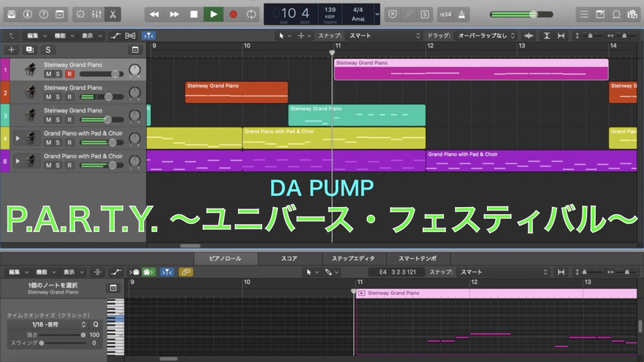Screen dimensions: 644x362
Task: Toggle the yellow Link button in piano roll
Action: 186,272
